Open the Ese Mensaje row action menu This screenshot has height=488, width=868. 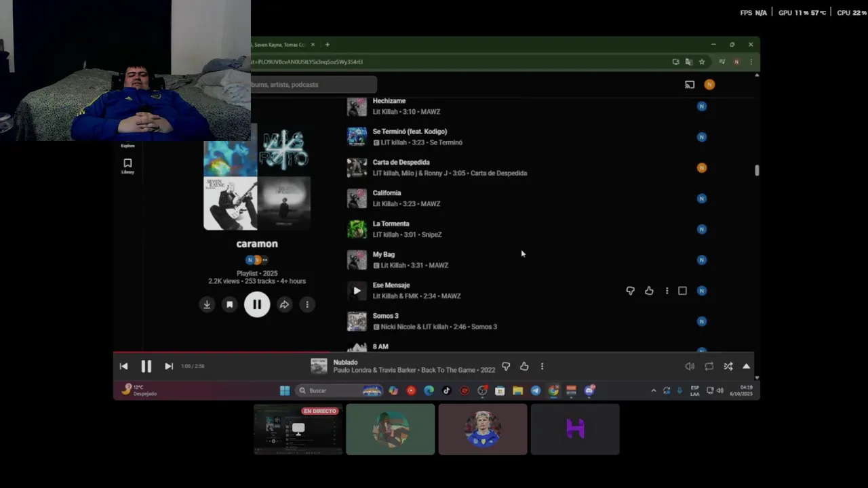click(667, 291)
